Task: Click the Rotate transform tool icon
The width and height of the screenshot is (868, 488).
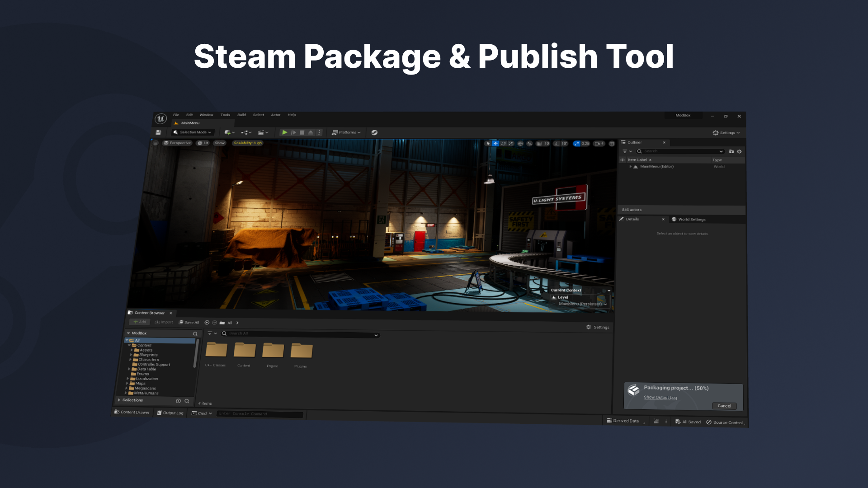Action: pos(503,144)
